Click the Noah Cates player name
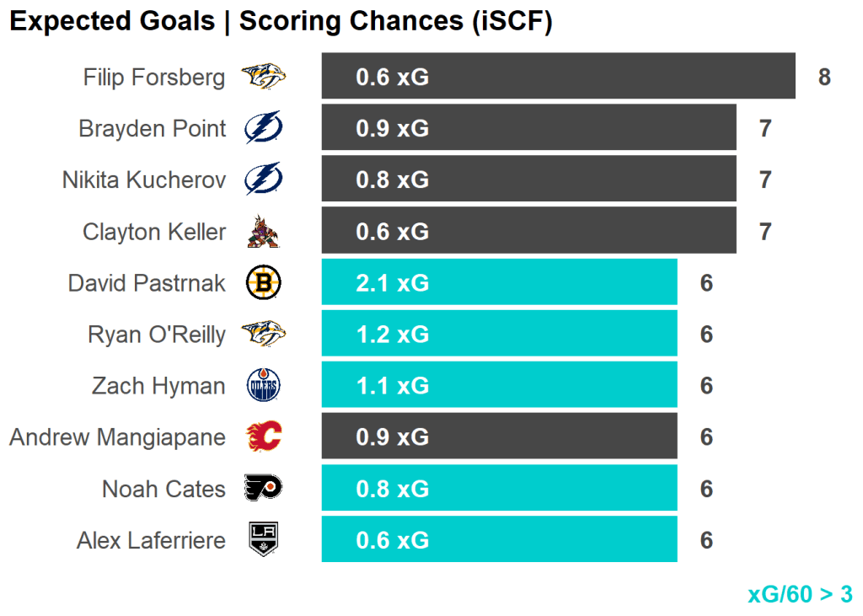 pos(163,489)
